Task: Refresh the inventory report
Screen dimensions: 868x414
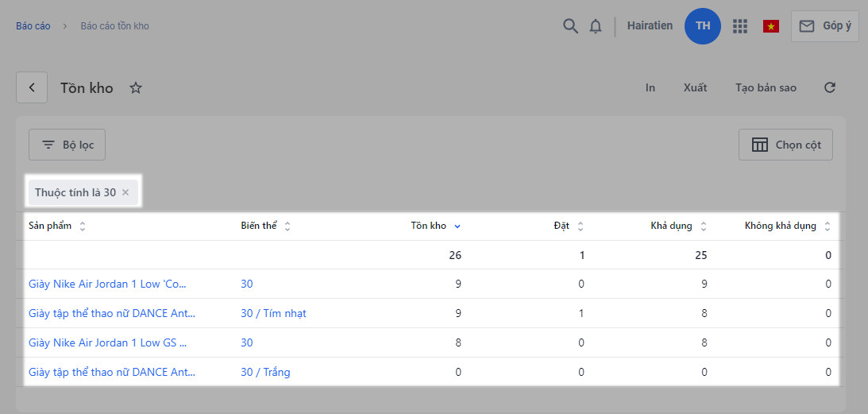Action: 830,87
